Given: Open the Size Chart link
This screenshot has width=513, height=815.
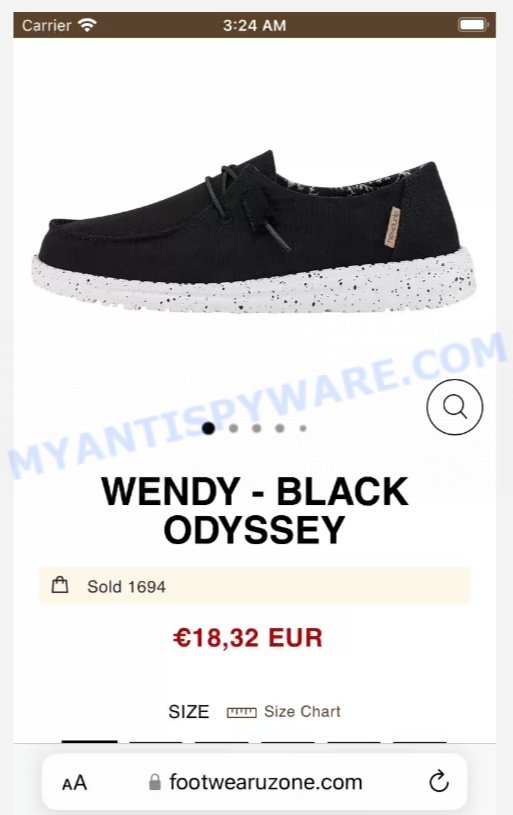Looking at the screenshot, I should (x=302, y=711).
